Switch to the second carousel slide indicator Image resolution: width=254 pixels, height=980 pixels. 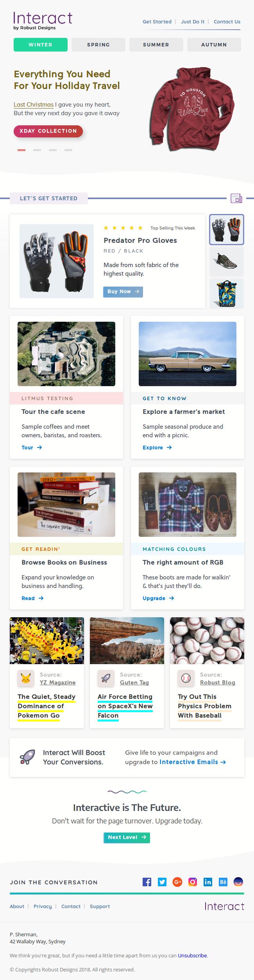point(37,150)
